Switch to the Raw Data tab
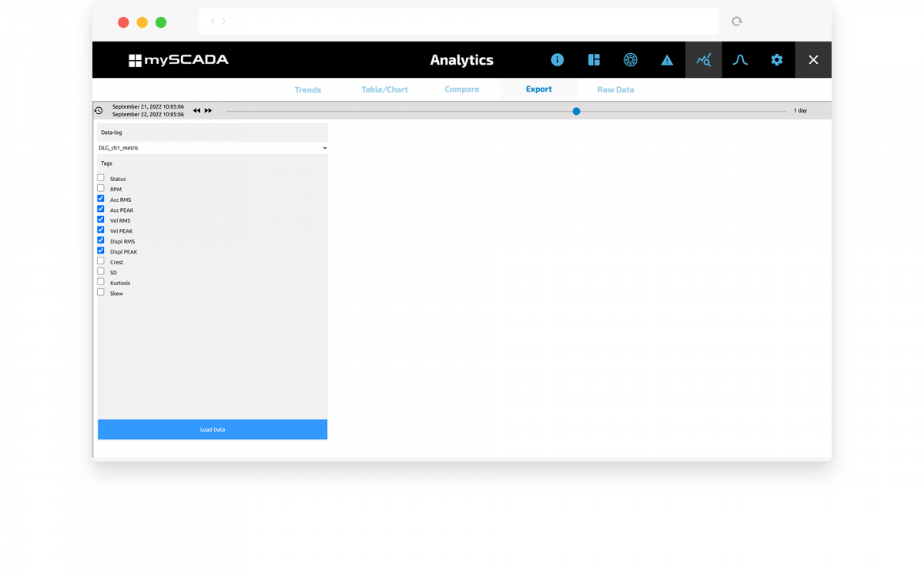 tap(616, 89)
